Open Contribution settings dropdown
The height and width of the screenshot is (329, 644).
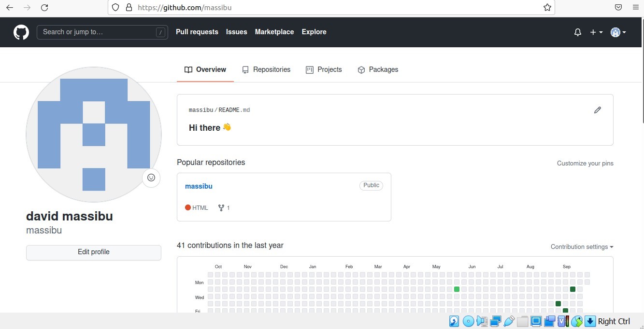point(582,247)
